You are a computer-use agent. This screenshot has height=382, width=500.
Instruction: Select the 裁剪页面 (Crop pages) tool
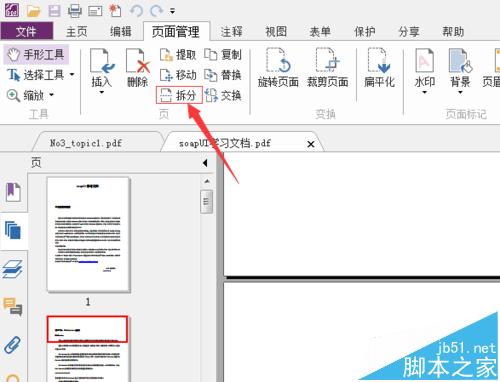tap(327, 68)
